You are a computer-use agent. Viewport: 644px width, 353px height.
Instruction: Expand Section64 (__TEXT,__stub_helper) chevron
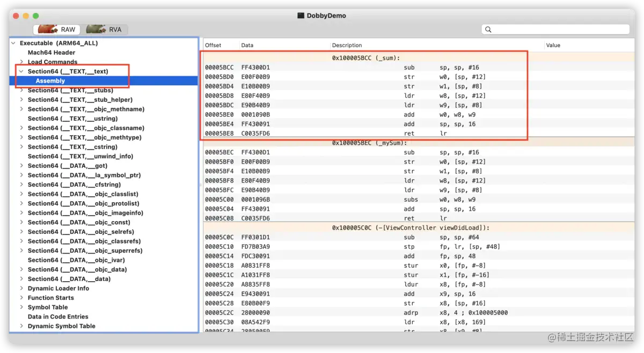coord(21,100)
